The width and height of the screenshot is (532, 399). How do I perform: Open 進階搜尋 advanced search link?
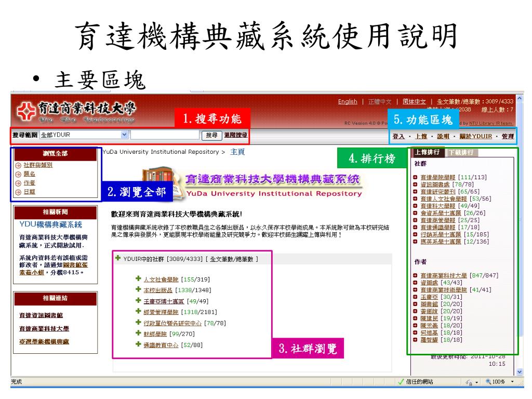[235, 135]
